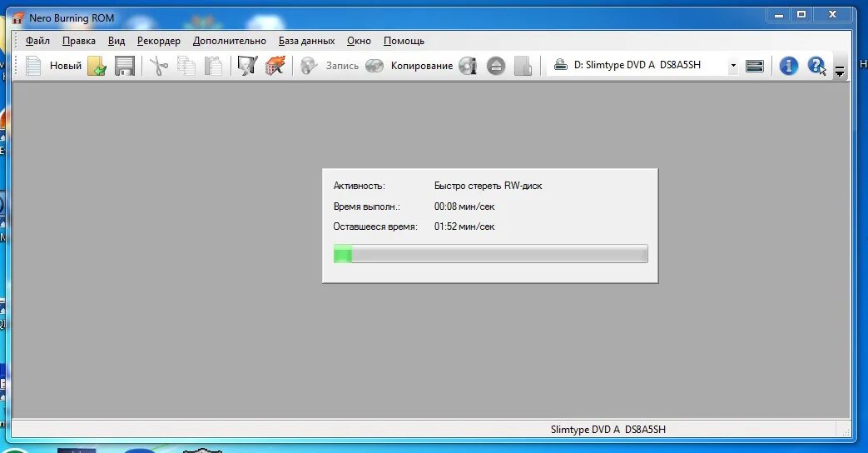Click the Быстро стереть RW-диск activity text
The height and width of the screenshot is (453, 868).
pos(488,186)
